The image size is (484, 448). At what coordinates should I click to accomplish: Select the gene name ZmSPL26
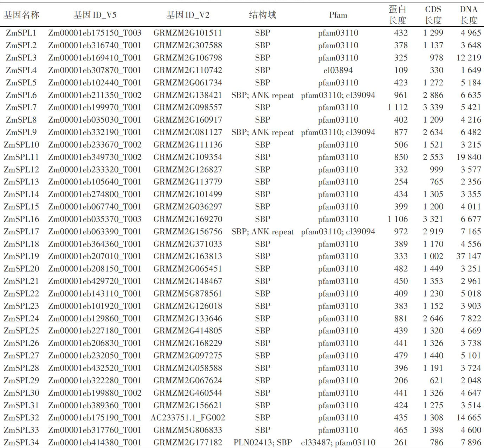[21, 343]
